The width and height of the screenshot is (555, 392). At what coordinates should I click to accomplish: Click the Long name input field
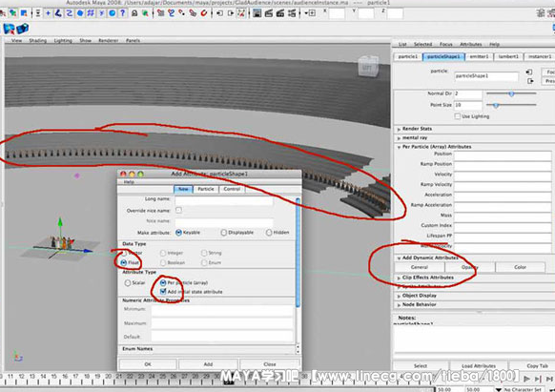(x=224, y=200)
